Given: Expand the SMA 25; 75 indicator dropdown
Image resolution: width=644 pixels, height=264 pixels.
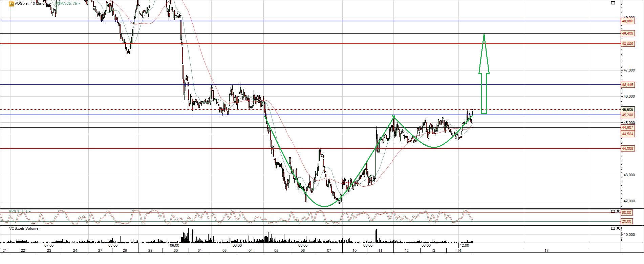Looking at the screenshot, I should point(79,3).
